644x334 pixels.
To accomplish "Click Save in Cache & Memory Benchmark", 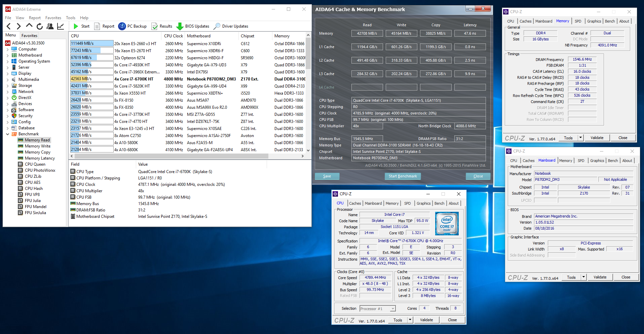I will coord(327,176).
